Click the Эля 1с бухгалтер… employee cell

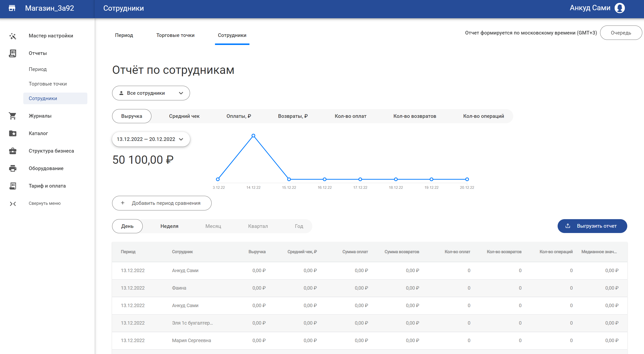pyautogui.click(x=192, y=323)
